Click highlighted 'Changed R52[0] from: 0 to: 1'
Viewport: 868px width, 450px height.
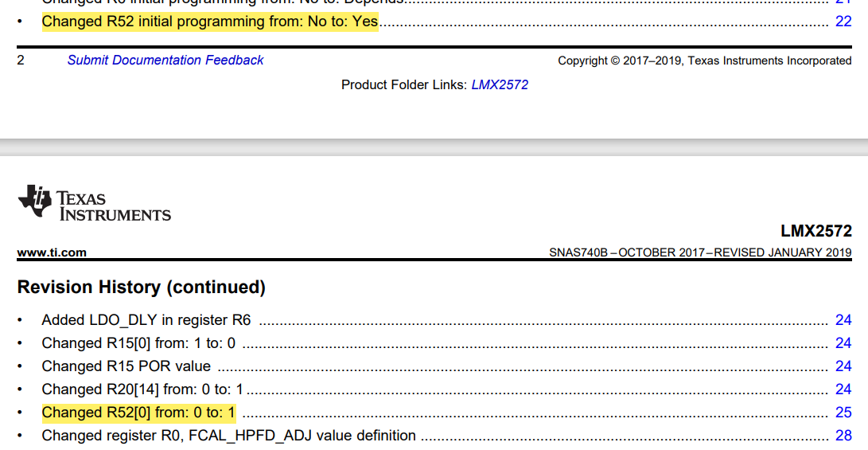click(139, 413)
